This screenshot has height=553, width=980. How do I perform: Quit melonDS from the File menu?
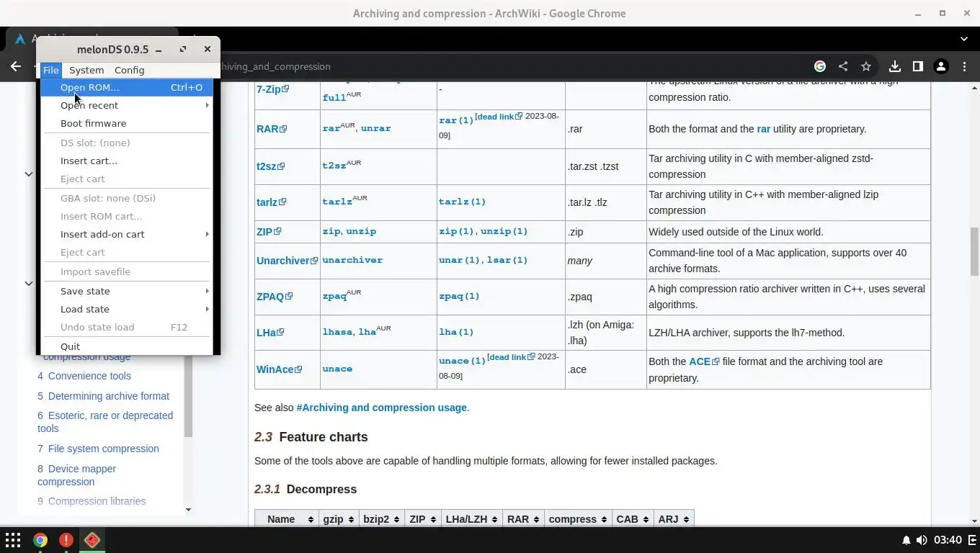click(x=126, y=346)
